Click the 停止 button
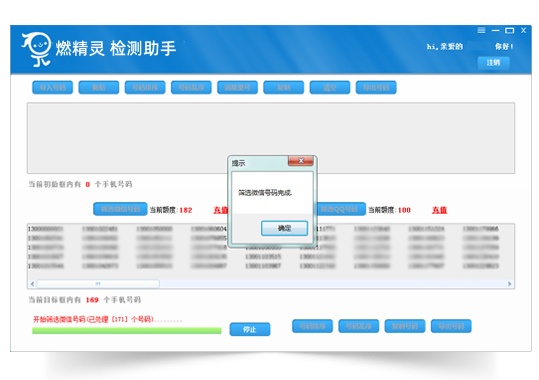The image size is (539, 380). pos(250,329)
